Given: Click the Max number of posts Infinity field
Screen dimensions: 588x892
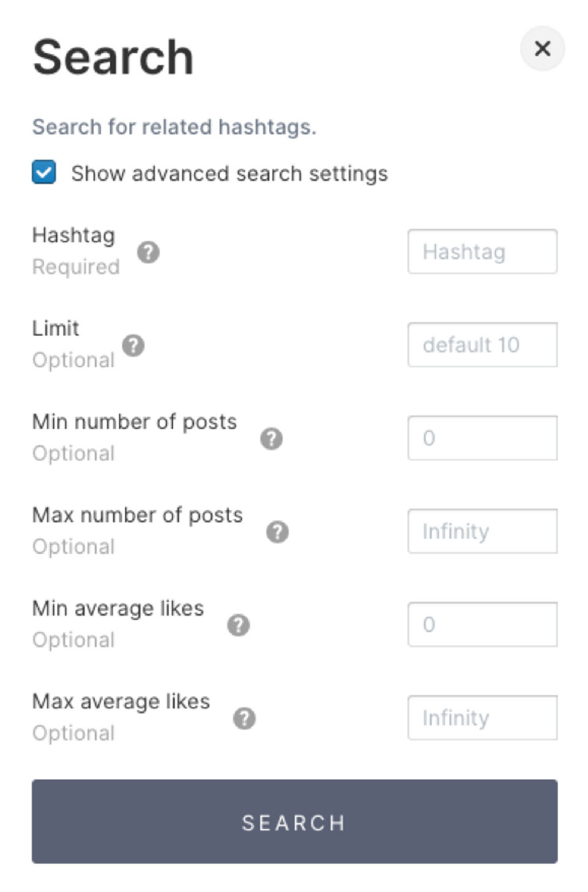Looking at the screenshot, I should [x=482, y=531].
